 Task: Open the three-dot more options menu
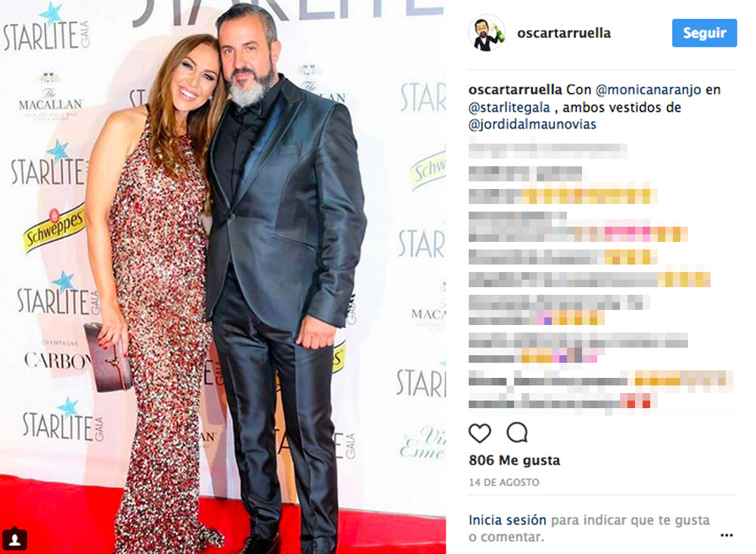[727, 535]
